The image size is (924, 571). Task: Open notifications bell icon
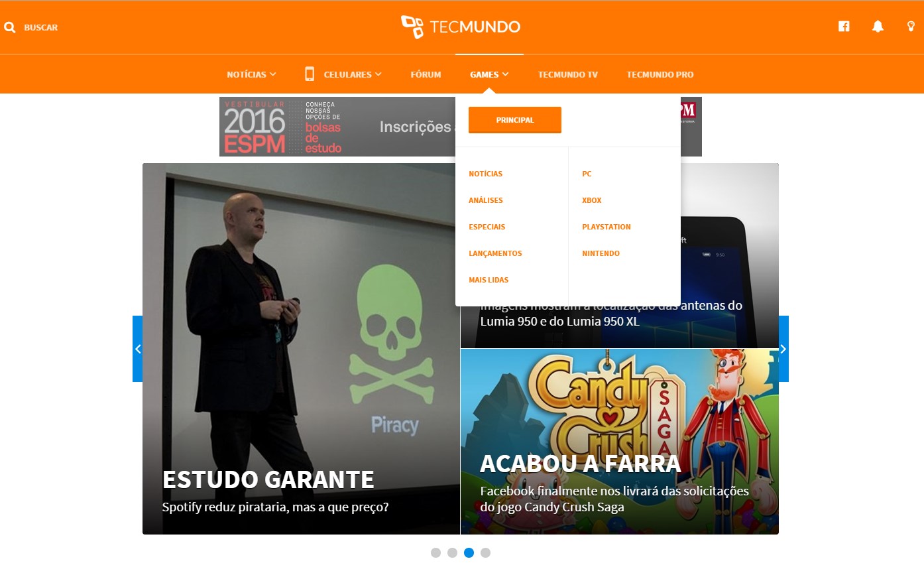pyautogui.click(x=878, y=27)
